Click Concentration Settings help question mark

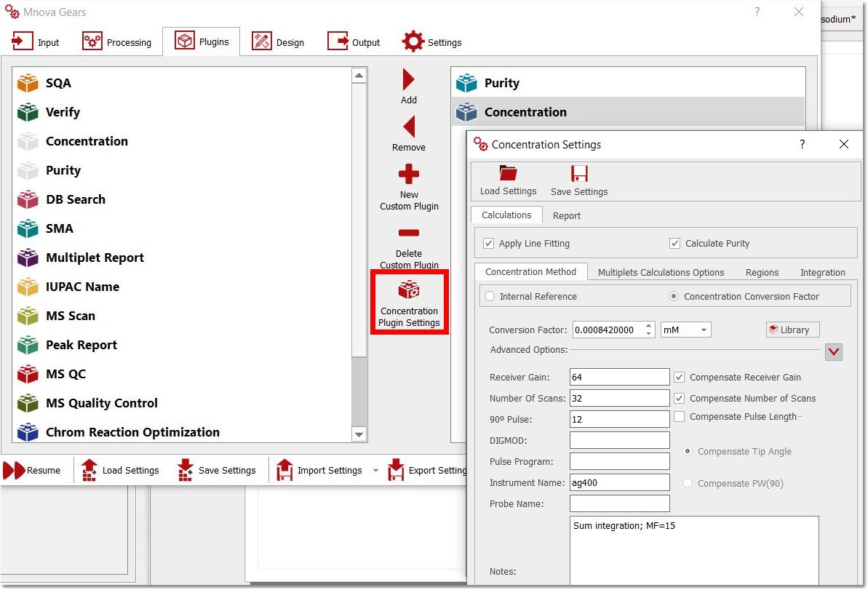[802, 145]
